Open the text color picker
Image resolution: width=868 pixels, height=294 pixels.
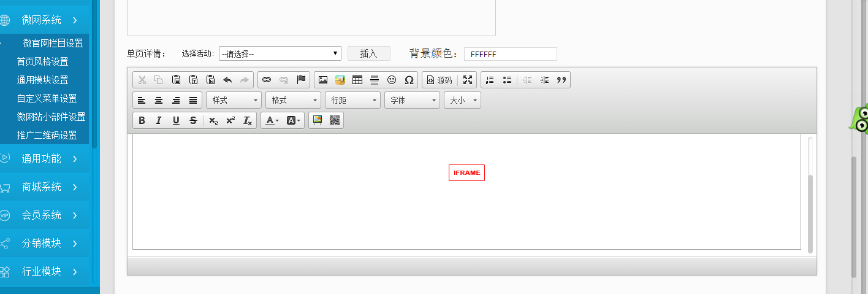pyautogui.click(x=272, y=120)
